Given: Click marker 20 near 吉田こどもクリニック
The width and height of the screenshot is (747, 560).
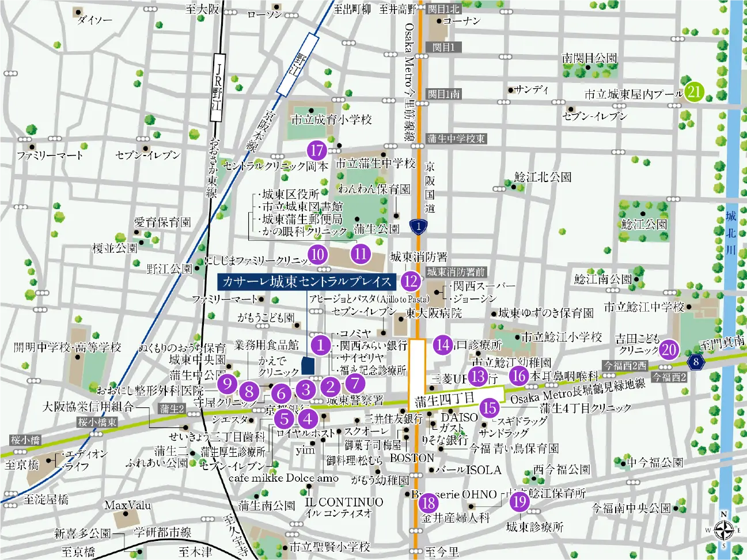Looking at the screenshot, I should [668, 349].
